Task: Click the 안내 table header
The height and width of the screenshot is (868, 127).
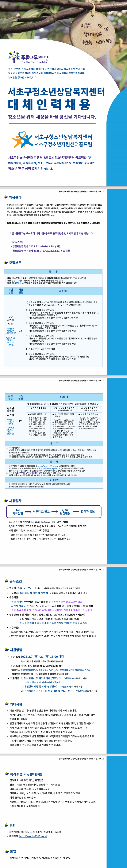Action: point(54,462)
